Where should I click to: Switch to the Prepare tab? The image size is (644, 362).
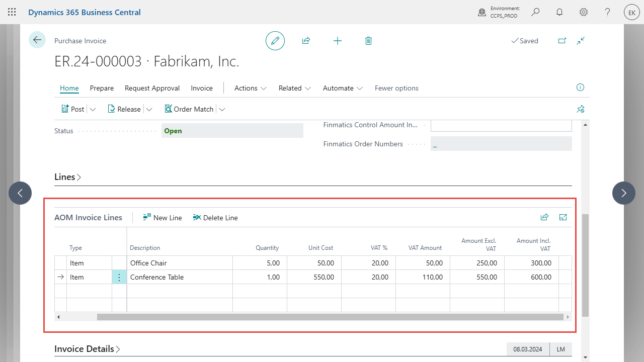[102, 88]
